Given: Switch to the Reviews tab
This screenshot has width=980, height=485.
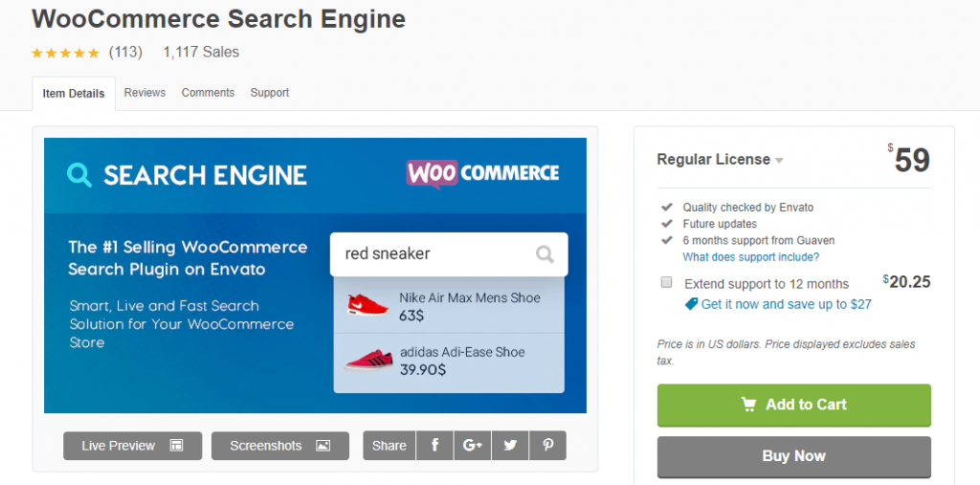Looking at the screenshot, I should [145, 93].
